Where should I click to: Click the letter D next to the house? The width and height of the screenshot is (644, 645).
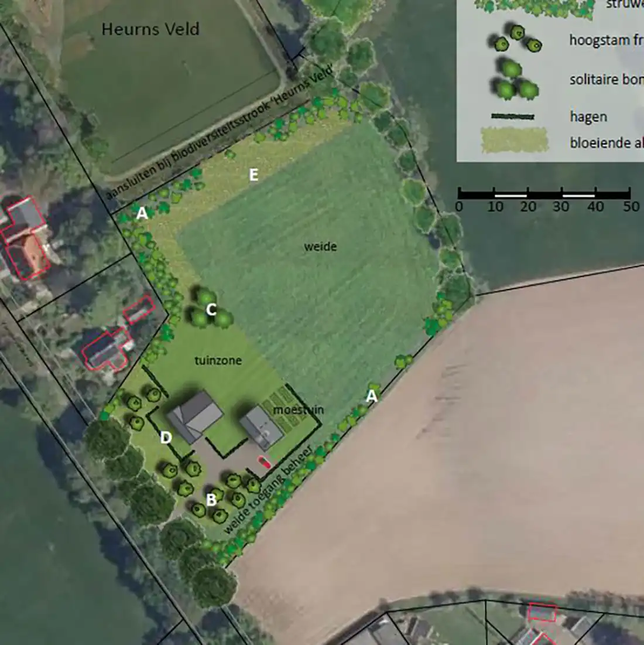coord(166,438)
